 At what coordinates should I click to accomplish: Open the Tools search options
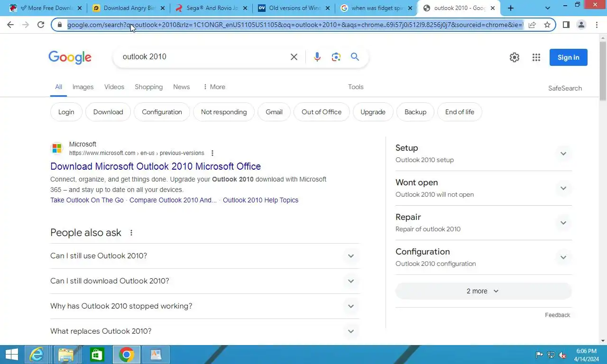356,87
